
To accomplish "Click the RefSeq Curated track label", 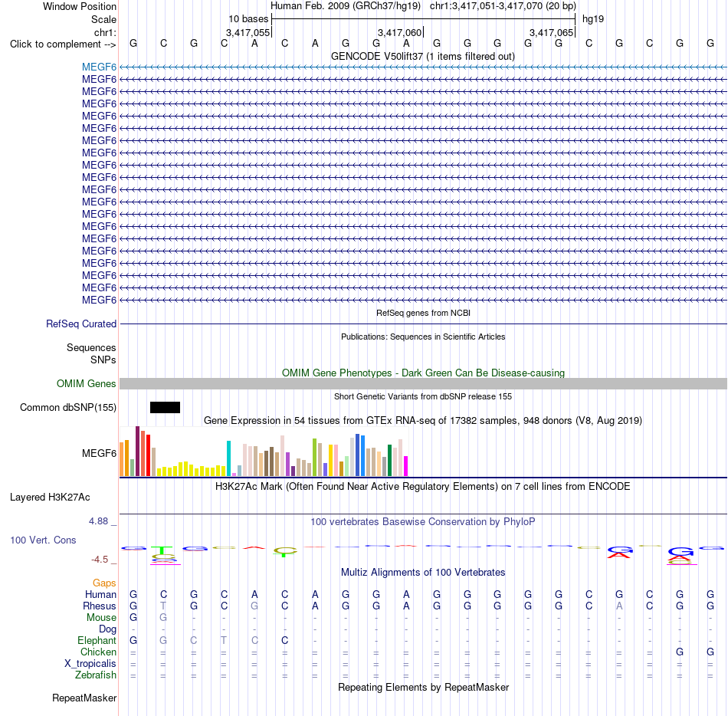I will [x=80, y=324].
